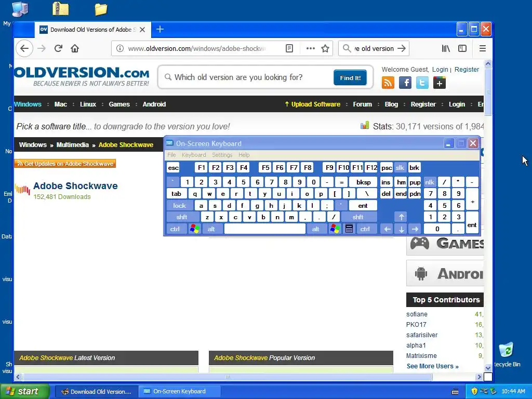Viewport: 532px width, 399px height.
Task: Close the Download Old Versions tab
Action: click(142, 30)
